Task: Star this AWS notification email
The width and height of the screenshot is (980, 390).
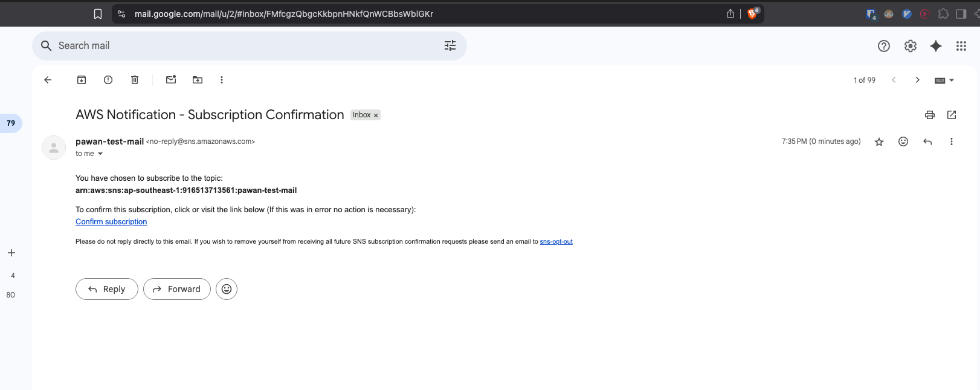Action: [x=879, y=141]
